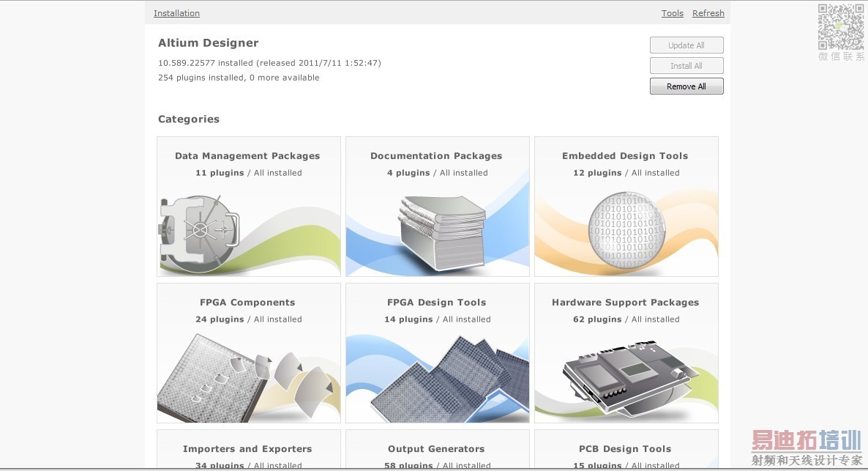Click the '62 plugins / All installed' text

coord(626,319)
